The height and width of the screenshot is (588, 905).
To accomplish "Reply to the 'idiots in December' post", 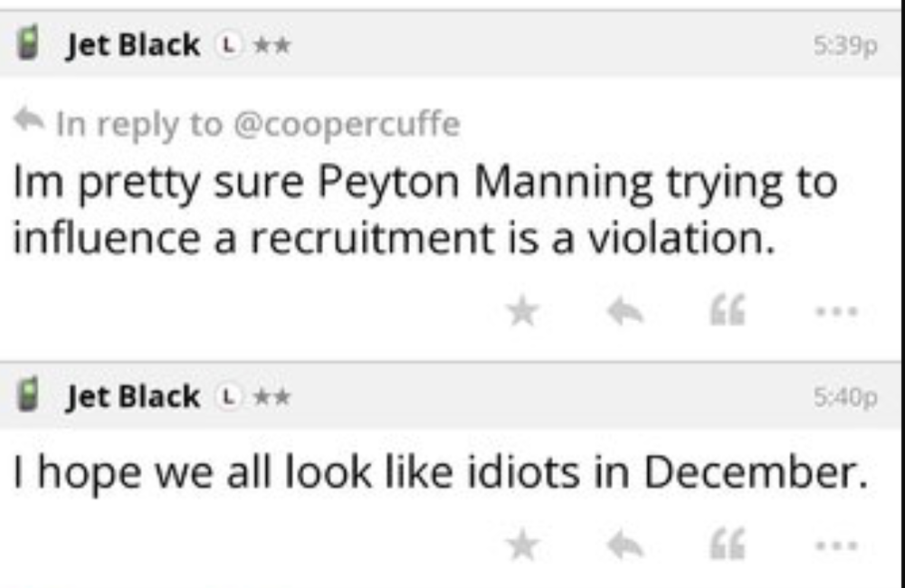I will click(624, 545).
